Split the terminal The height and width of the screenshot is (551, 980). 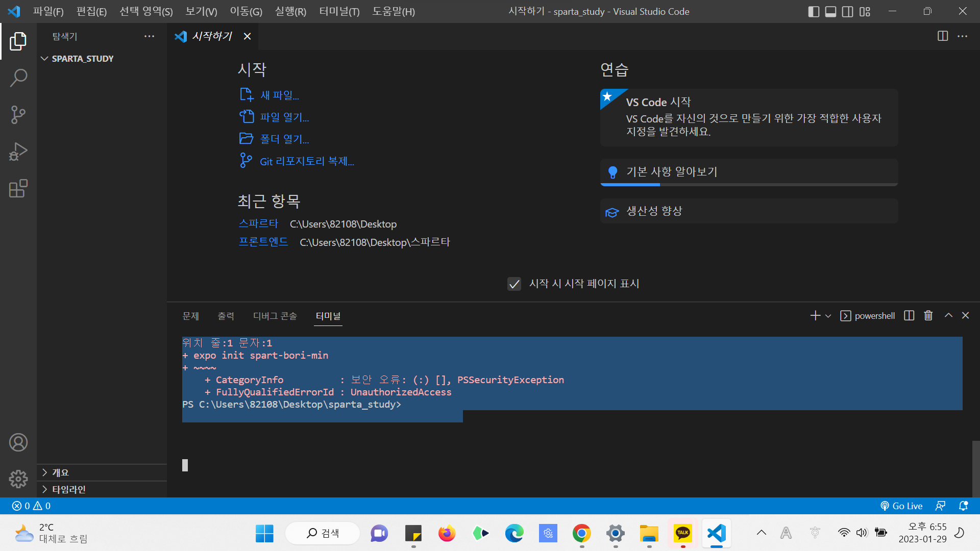point(909,316)
